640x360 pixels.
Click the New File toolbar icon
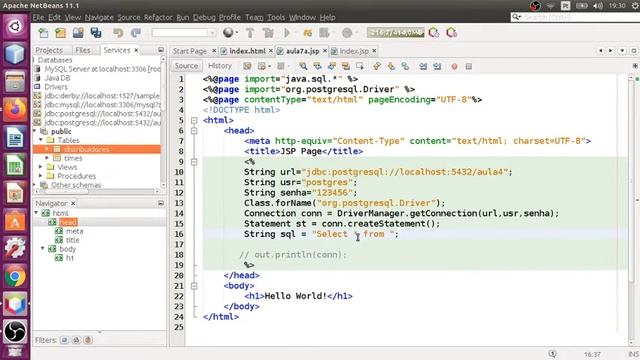(x=43, y=33)
